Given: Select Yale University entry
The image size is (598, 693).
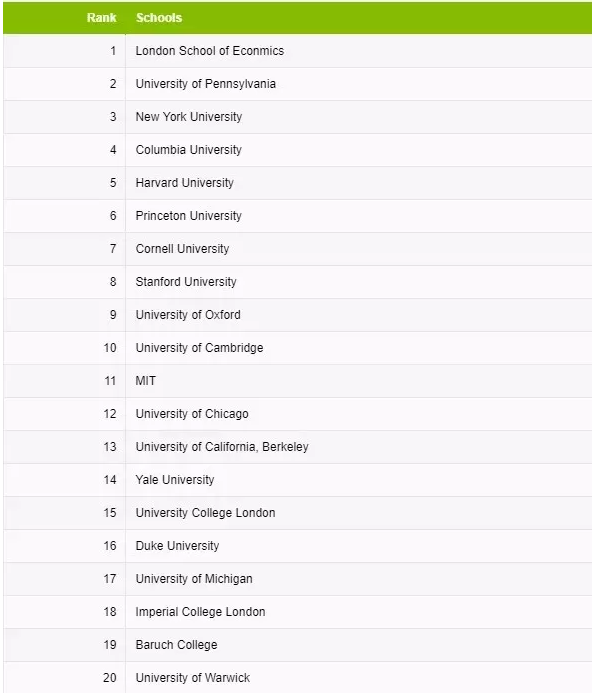Looking at the screenshot, I should click(x=175, y=480).
